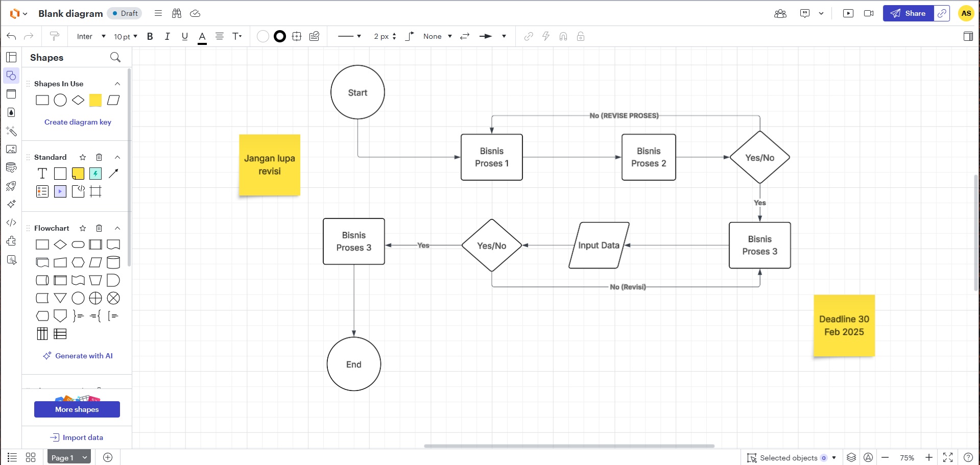Click the border color ring swatch

tap(280, 36)
